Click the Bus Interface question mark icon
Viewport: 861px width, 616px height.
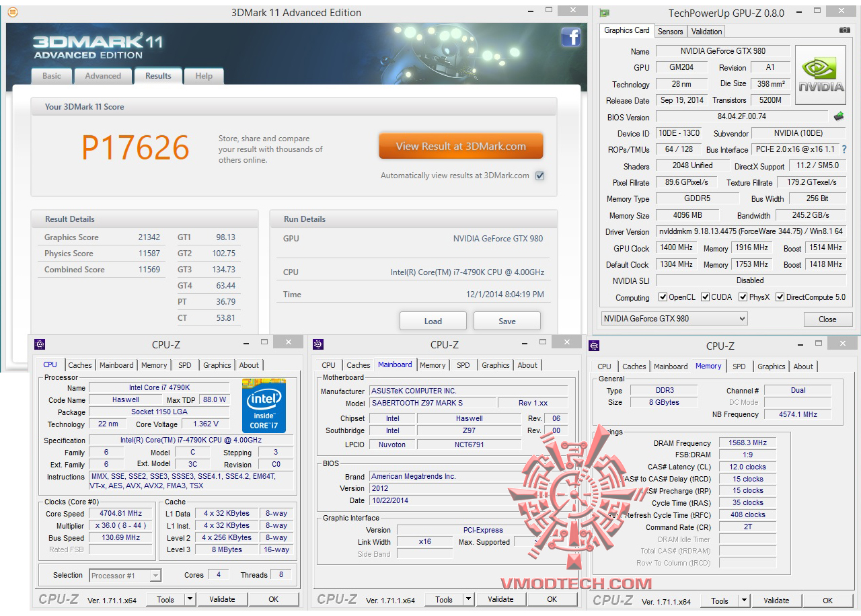pyautogui.click(x=844, y=149)
